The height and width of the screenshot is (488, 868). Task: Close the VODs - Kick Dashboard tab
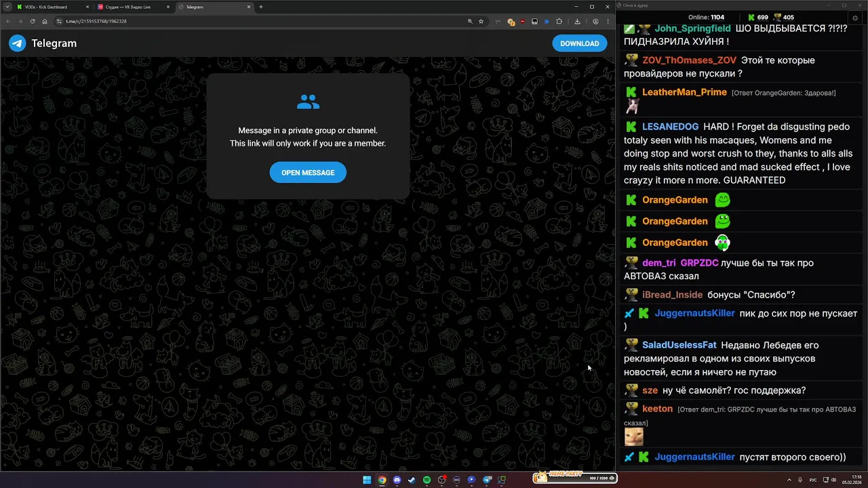point(87,7)
